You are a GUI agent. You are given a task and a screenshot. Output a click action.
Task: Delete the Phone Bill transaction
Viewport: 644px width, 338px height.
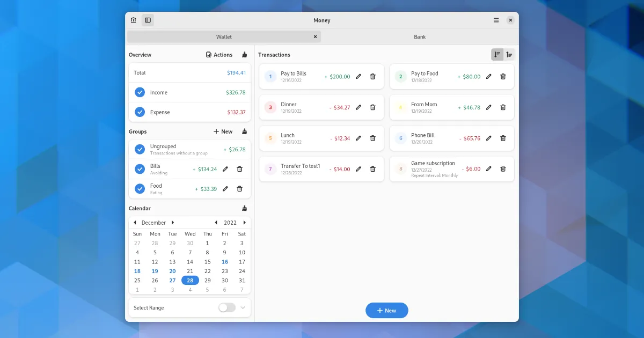(503, 138)
